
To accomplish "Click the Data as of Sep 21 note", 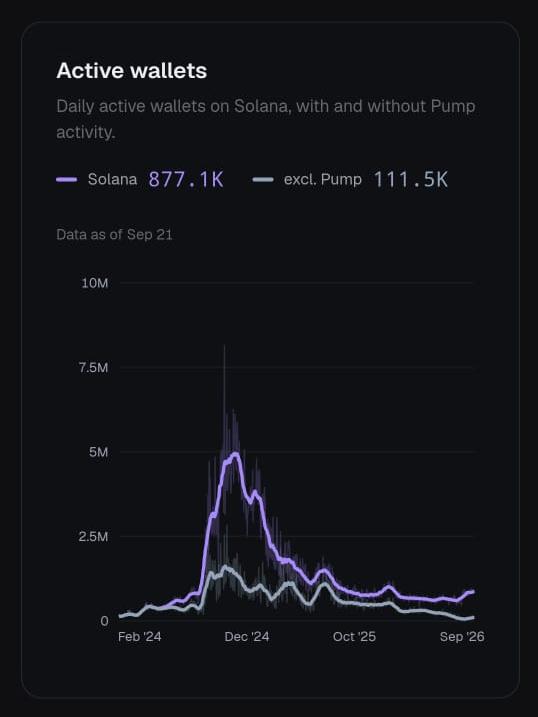I will [114, 235].
